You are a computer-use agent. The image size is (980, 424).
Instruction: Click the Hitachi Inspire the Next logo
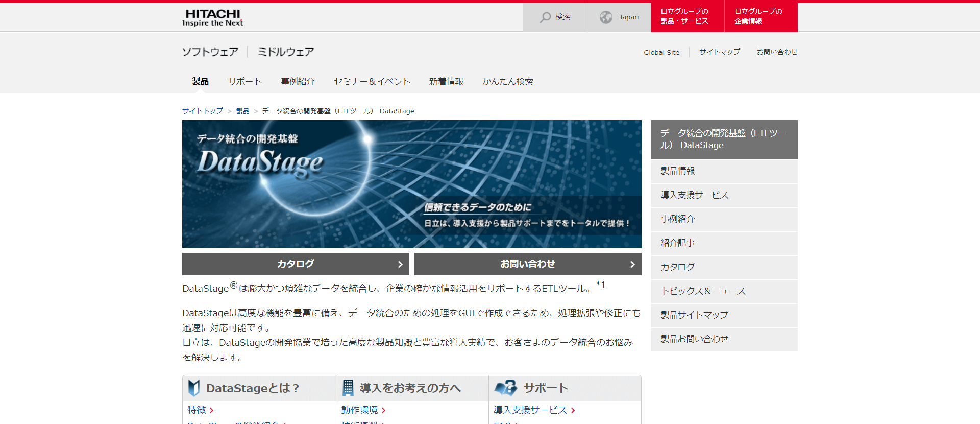[x=212, y=17]
